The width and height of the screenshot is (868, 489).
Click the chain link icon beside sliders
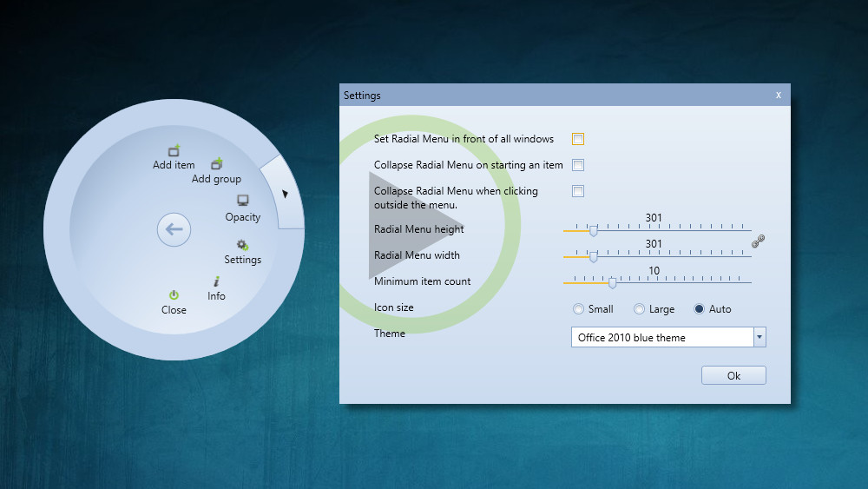758,242
